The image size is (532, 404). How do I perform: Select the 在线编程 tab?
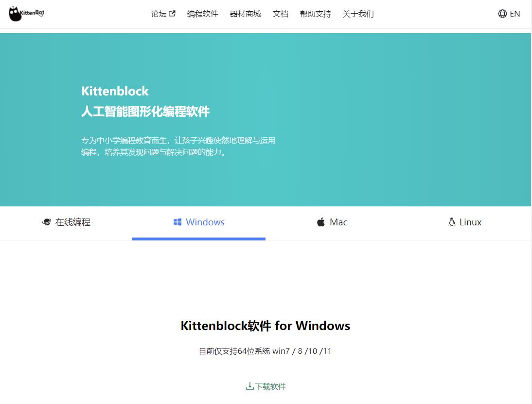point(66,222)
